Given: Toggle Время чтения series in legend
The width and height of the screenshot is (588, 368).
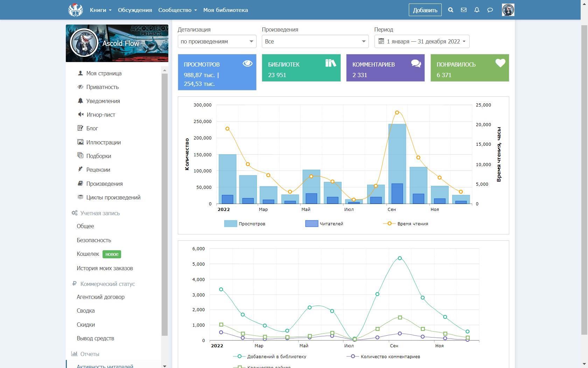Looking at the screenshot, I should coord(412,224).
